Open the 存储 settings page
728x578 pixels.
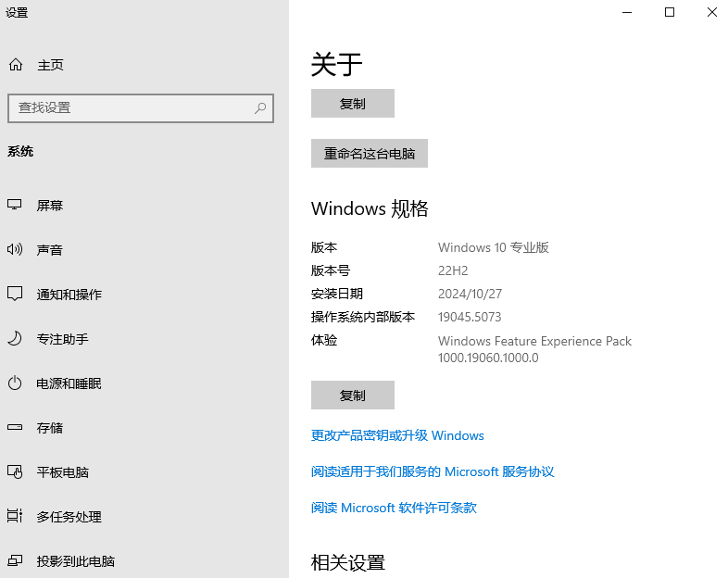click(50, 428)
